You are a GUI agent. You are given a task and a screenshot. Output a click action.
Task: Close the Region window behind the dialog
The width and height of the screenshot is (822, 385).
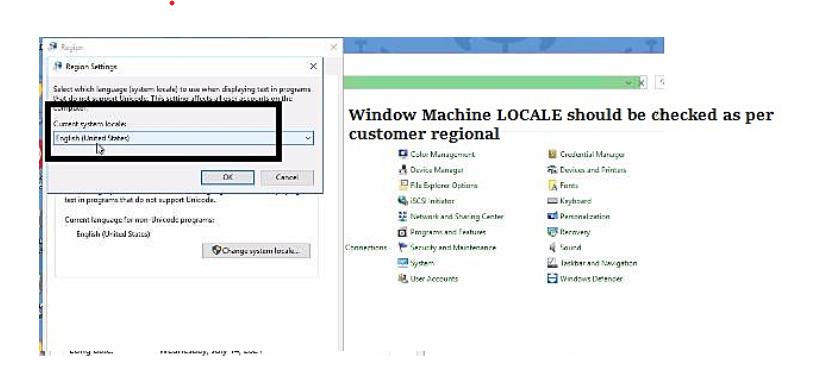[333, 47]
